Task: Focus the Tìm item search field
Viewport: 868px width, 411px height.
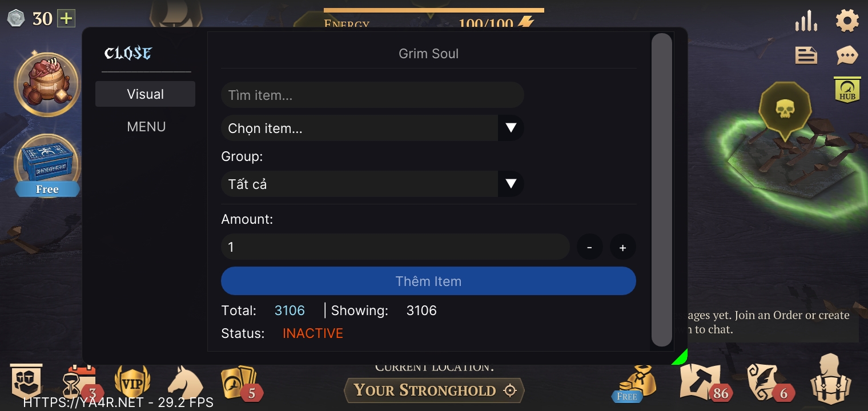Action: pyautogui.click(x=372, y=95)
